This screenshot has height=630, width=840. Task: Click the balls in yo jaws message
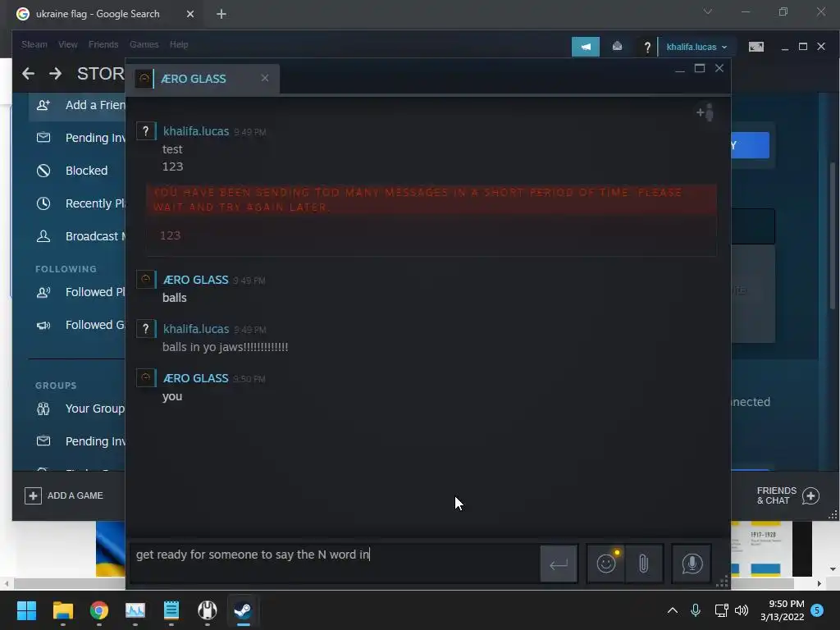[x=225, y=347]
